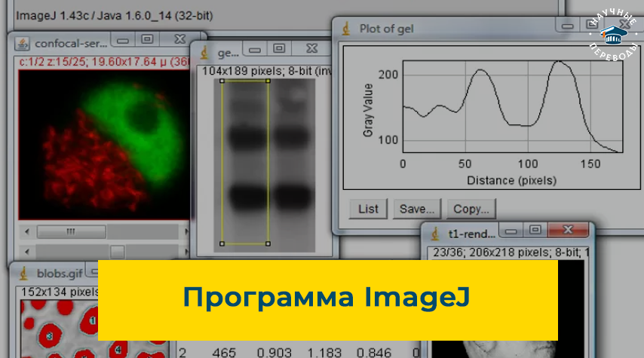Close the t1-rend window
This screenshot has width=644, height=358.
tap(568, 230)
